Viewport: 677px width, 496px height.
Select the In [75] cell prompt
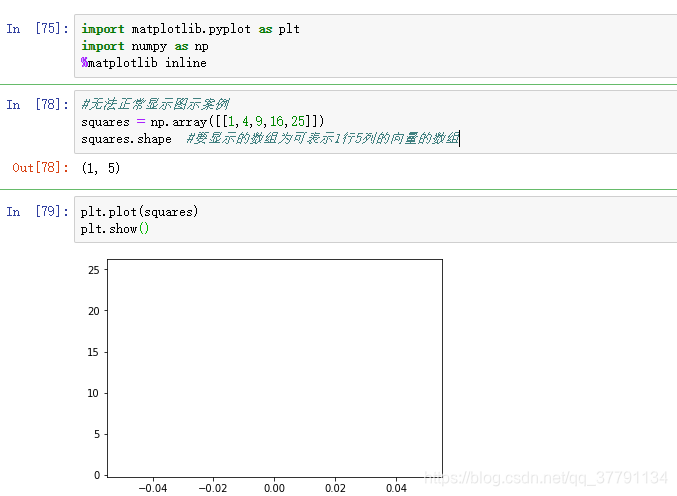pos(37,29)
